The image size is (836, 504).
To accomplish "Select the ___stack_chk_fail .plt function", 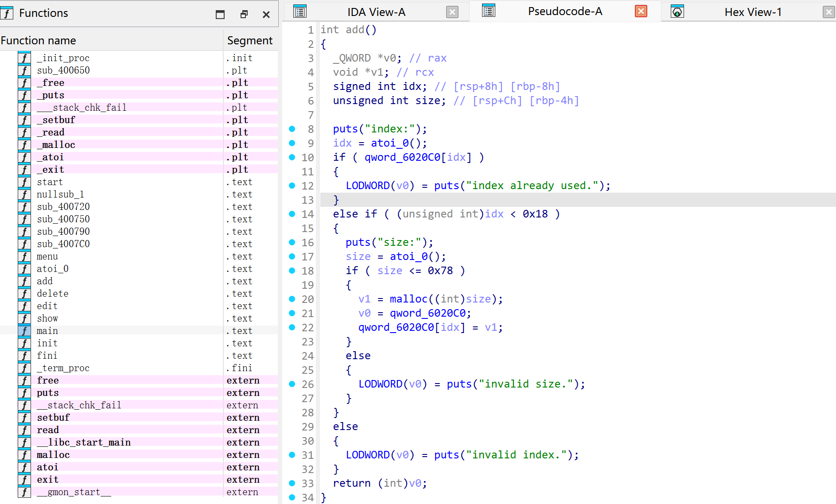I will coord(139,108).
